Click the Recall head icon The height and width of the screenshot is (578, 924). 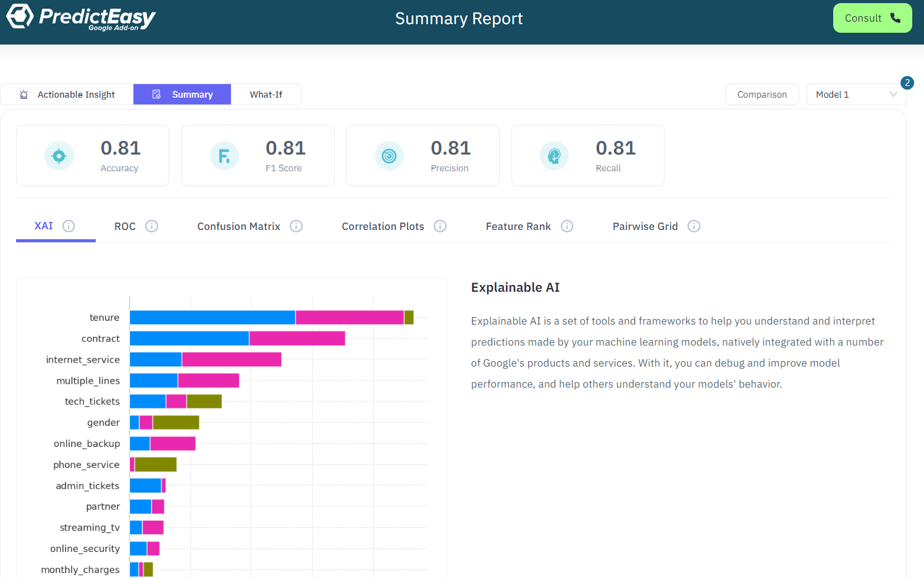pyautogui.click(x=554, y=156)
